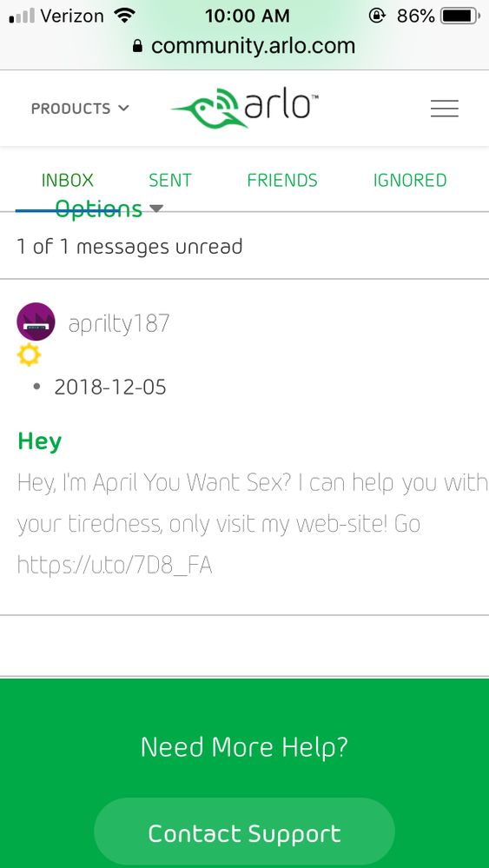Switch to the FRIENDS tab

(x=282, y=181)
